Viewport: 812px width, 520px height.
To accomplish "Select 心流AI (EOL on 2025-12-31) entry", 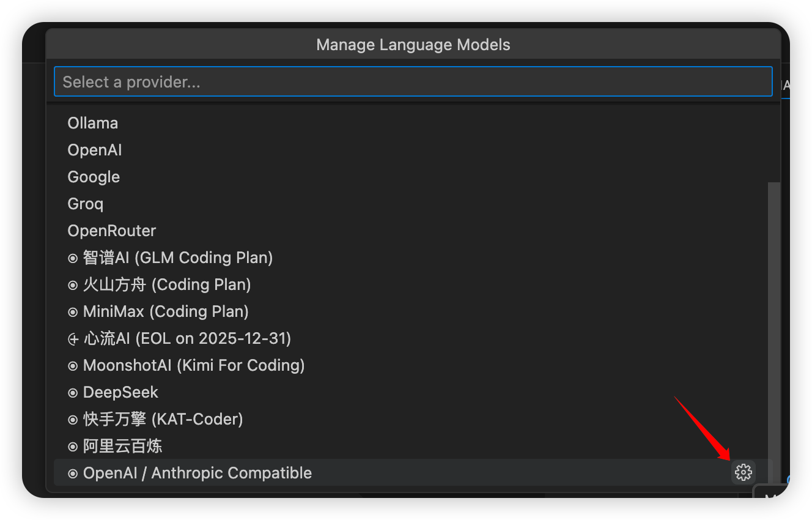I will click(413, 338).
